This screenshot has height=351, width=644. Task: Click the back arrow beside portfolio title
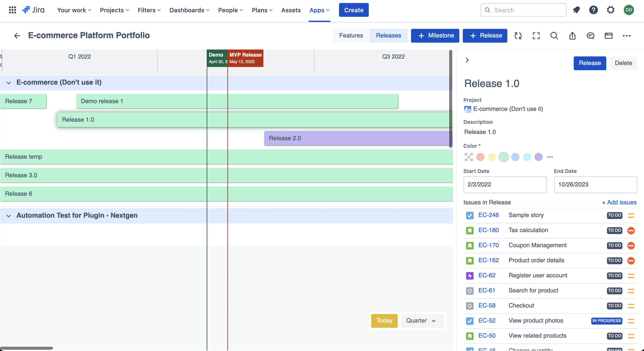(17, 36)
